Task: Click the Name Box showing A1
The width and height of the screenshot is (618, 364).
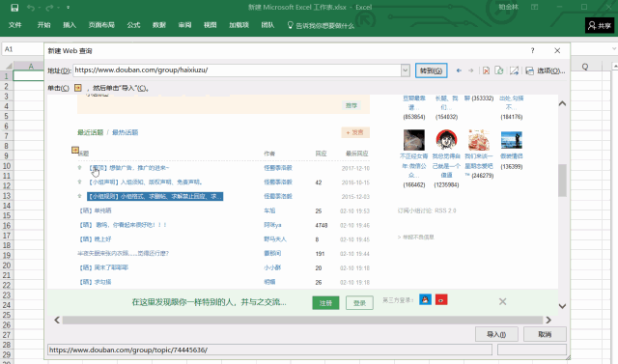Action: click(22, 49)
